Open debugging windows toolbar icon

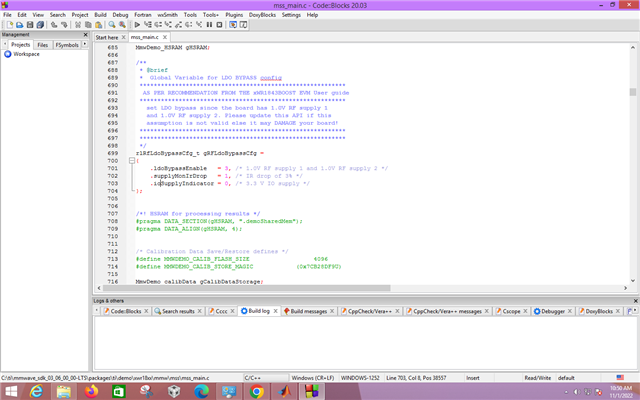tap(233, 25)
